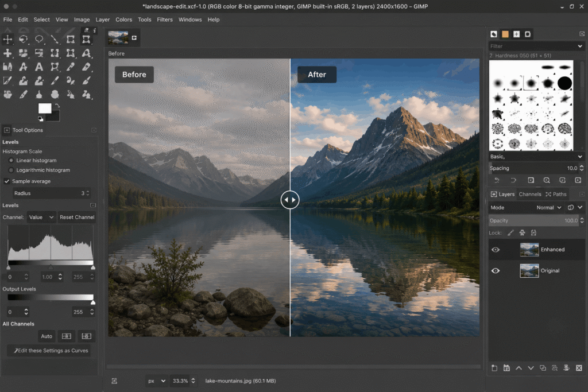This screenshot has height=392, width=588.
Task: Open the orange Patterns tab icon
Action: point(505,34)
